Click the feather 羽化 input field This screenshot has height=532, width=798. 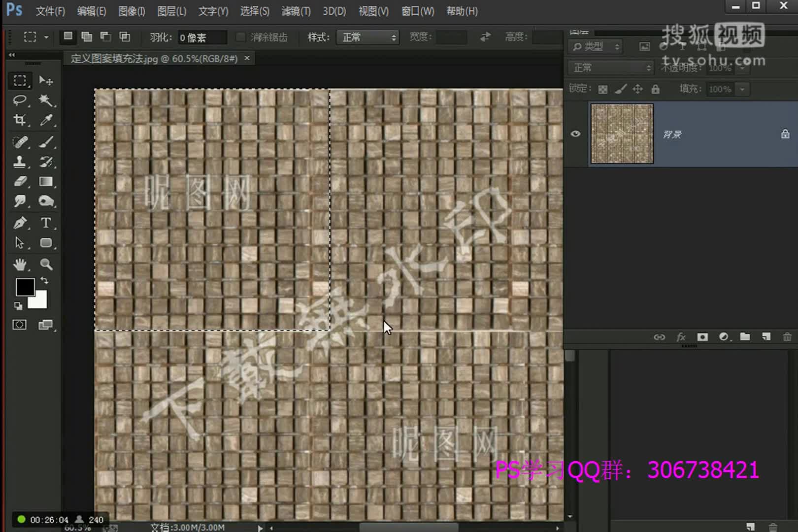click(x=202, y=37)
